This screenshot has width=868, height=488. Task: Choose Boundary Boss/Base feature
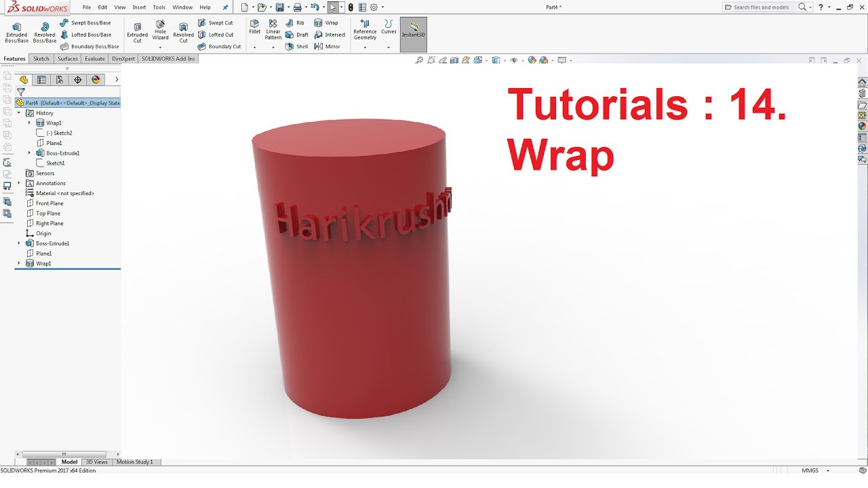[90, 47]
